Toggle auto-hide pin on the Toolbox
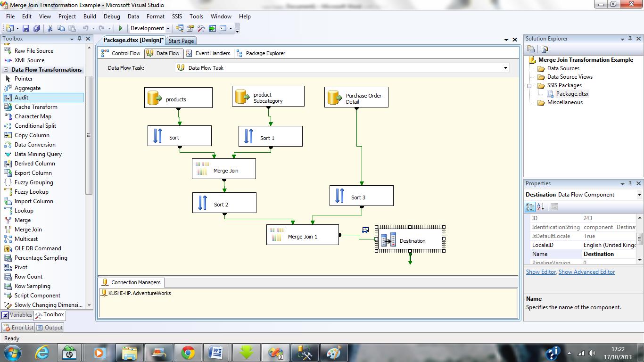The height and width of the screenshot is (362, 644). (79, 39)
